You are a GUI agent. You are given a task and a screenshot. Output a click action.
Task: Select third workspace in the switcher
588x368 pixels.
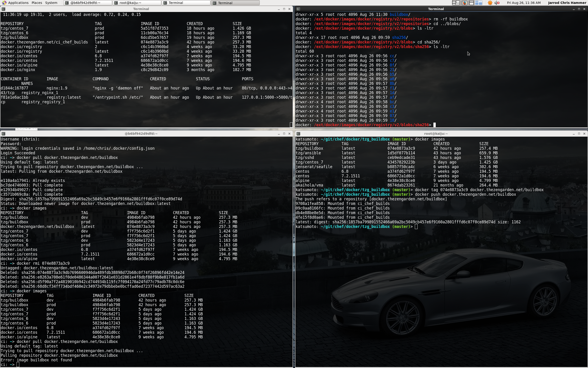pos(471,3)
